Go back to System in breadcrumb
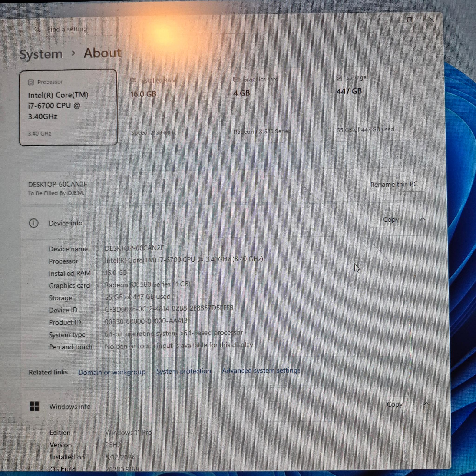Viewport: 476px width, 476px height. (x=41, y=54)
